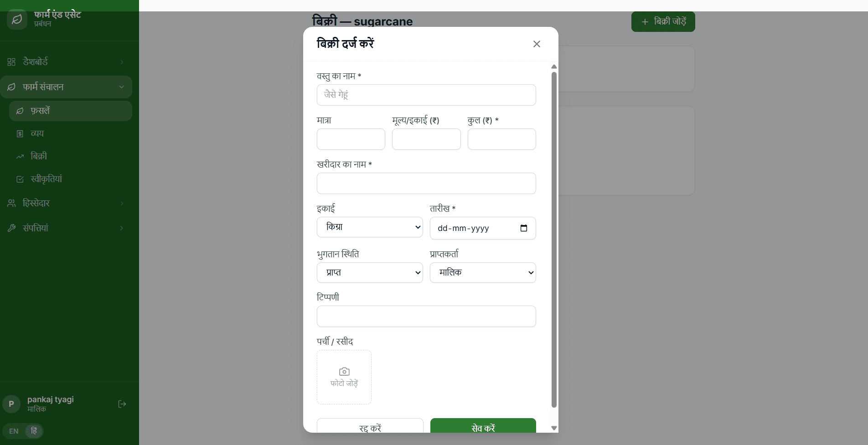This screenshot has height=445, width=868.
Task: Focus the खरीदार का नाम input field
Action: (426, 184)
